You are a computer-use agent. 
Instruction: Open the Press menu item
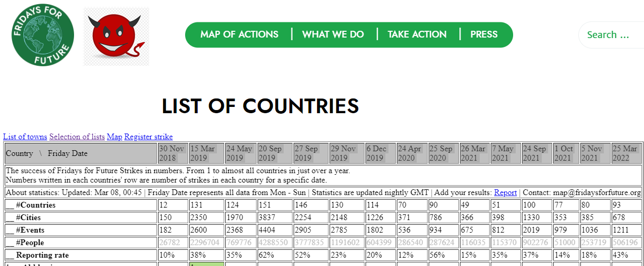(x=484, y=34)
